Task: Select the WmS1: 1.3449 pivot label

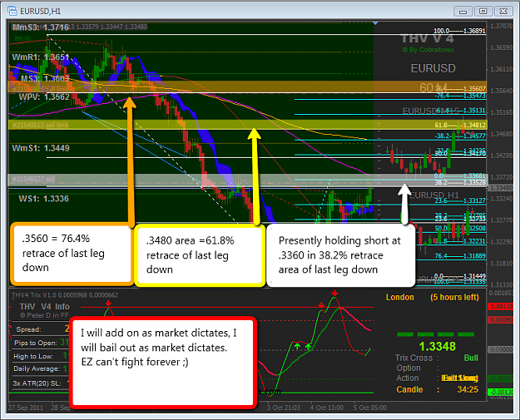Action: pos(41,148)
